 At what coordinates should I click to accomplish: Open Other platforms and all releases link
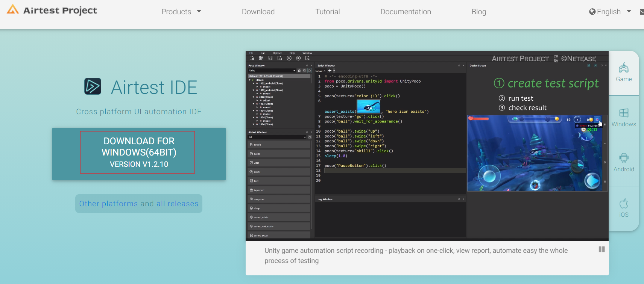point(139,204)
